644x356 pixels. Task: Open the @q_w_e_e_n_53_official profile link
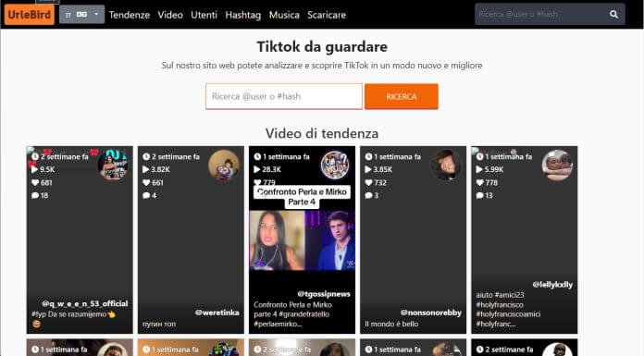84,303
